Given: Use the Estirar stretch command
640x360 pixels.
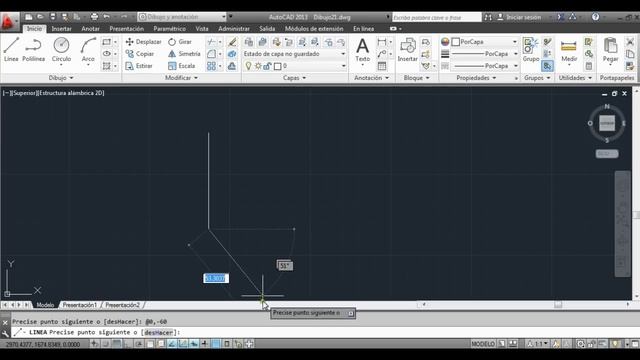Looking at the screenshot, I should tap(139, 66).
